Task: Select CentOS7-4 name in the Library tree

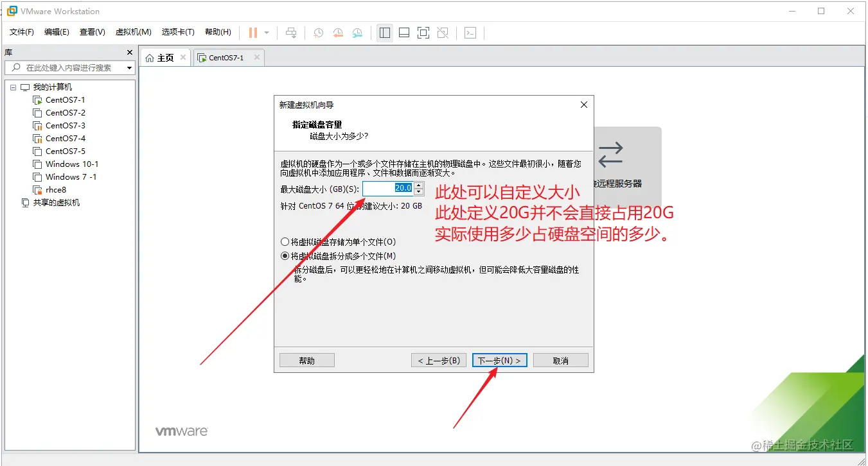Action: click(x=65, y=139)
